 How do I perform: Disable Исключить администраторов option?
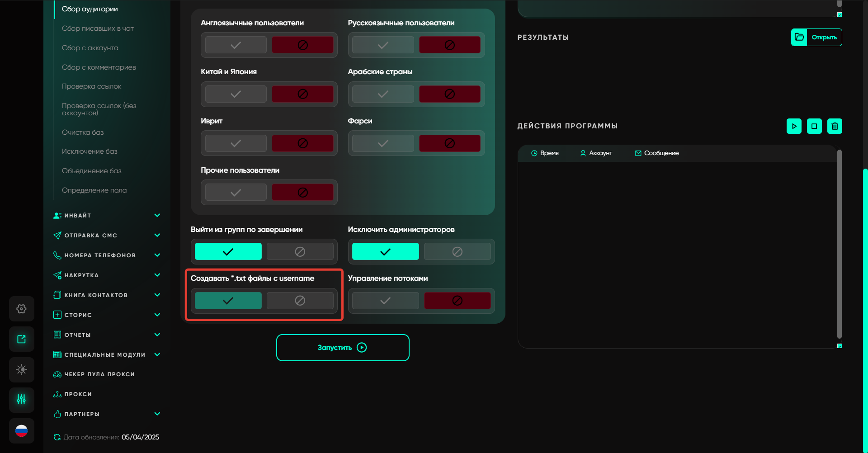(457, 251)
